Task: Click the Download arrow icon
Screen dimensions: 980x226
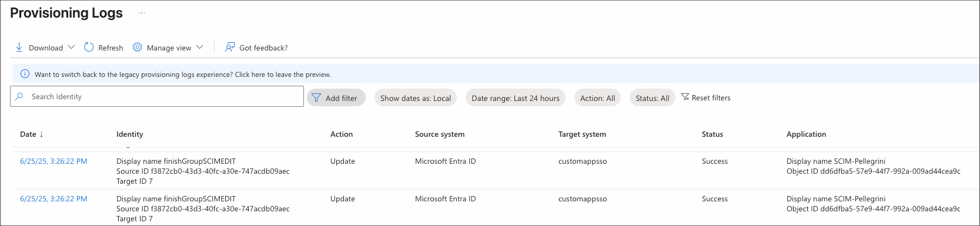Action: (19, 47)
